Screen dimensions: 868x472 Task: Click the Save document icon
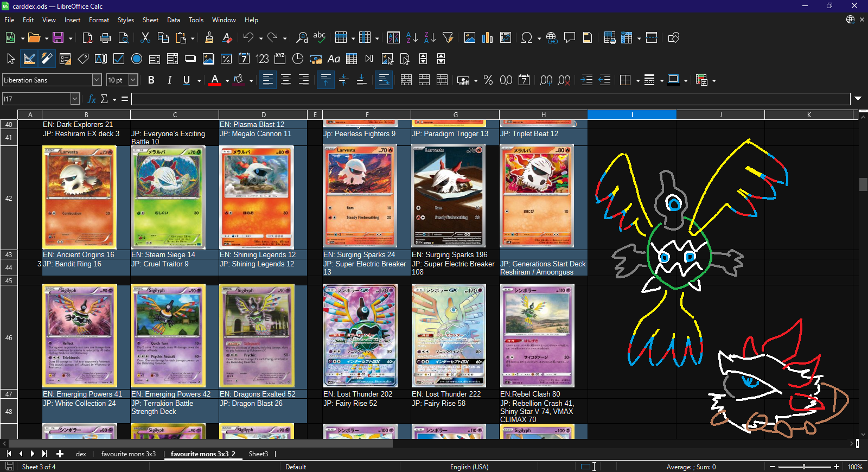point(58,37)
